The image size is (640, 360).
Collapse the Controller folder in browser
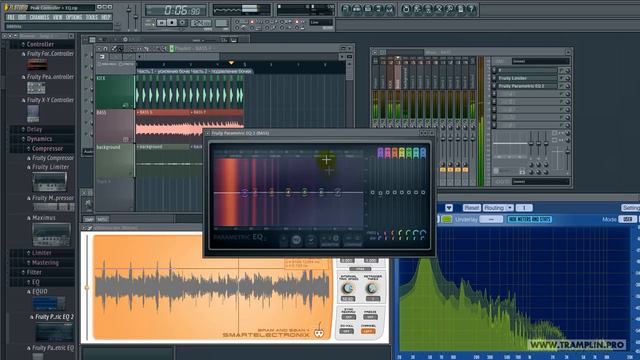pos(40,44)
